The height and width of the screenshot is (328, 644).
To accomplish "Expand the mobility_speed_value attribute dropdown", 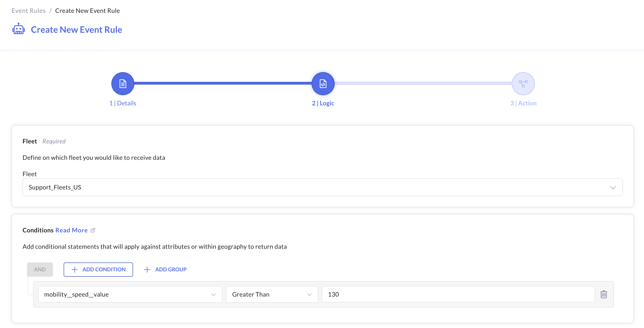I will [130, 294].
